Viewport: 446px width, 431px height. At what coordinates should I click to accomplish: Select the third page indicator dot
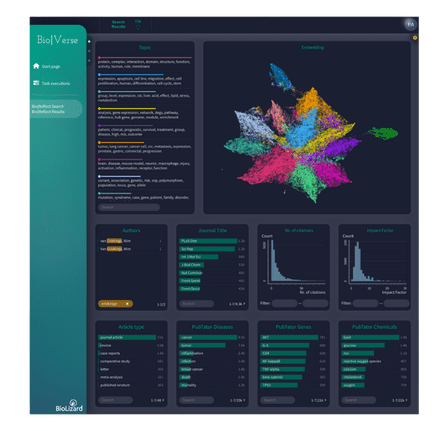(x=89, y=61)
